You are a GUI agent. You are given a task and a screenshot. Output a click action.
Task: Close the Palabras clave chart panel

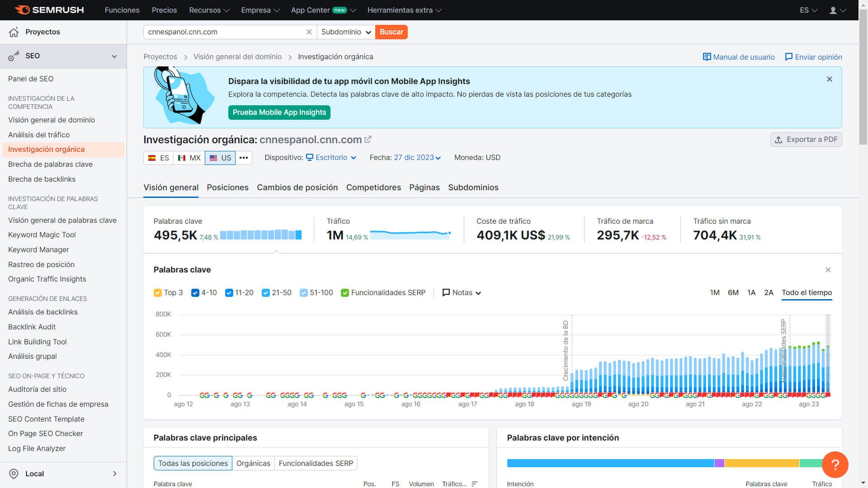pos(828,270)
